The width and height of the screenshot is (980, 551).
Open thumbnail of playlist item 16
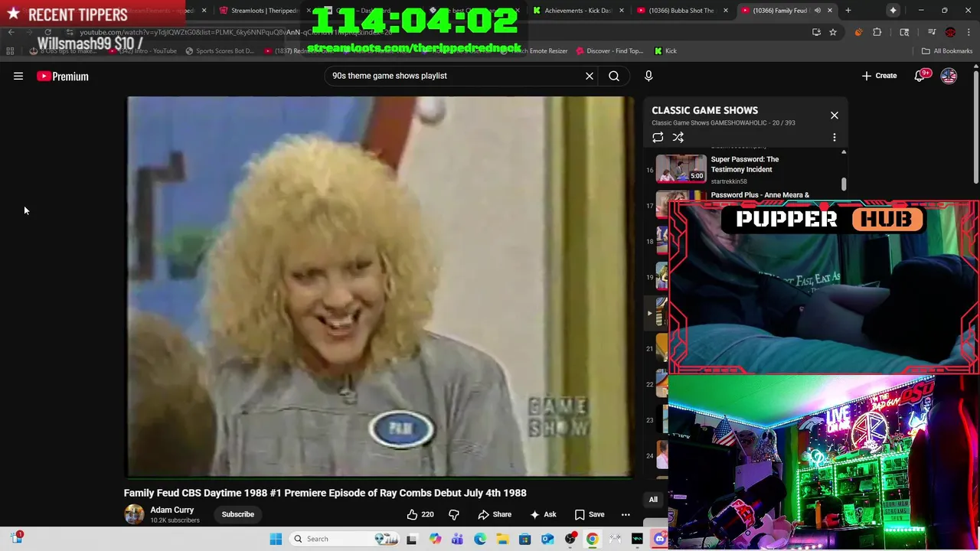point(681,168)
